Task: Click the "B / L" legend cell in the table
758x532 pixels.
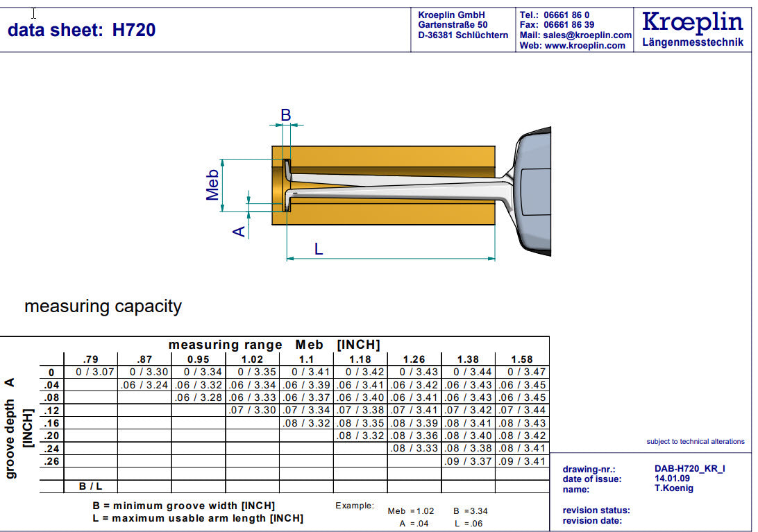Action: pyautogui.click(x=90, y=487)
